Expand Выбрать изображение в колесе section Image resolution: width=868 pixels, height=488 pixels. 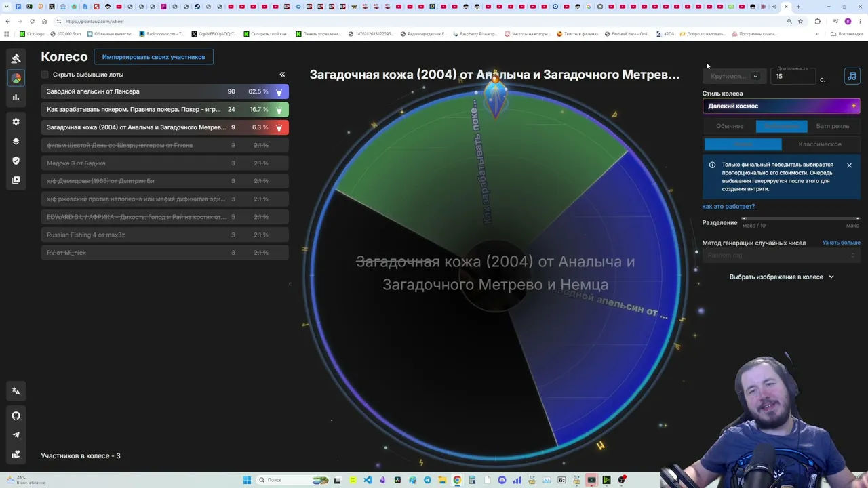781,277
